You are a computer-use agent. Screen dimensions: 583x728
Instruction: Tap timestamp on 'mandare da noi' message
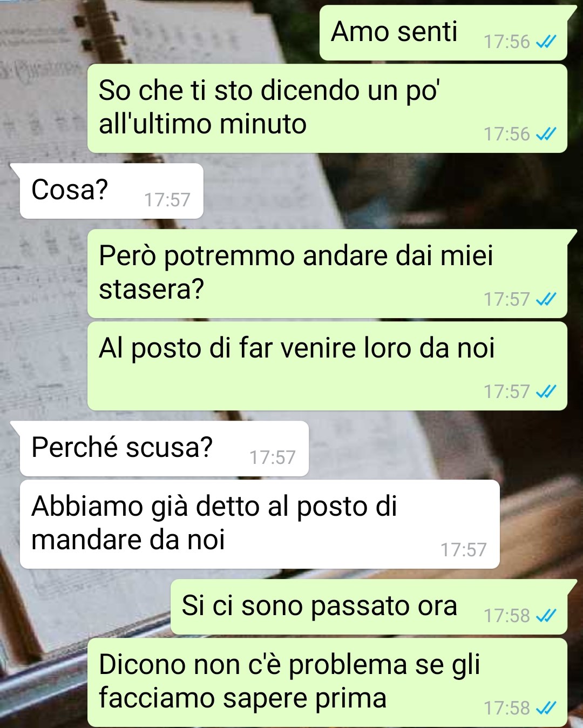pyautogui.click(x=464, y=550)
